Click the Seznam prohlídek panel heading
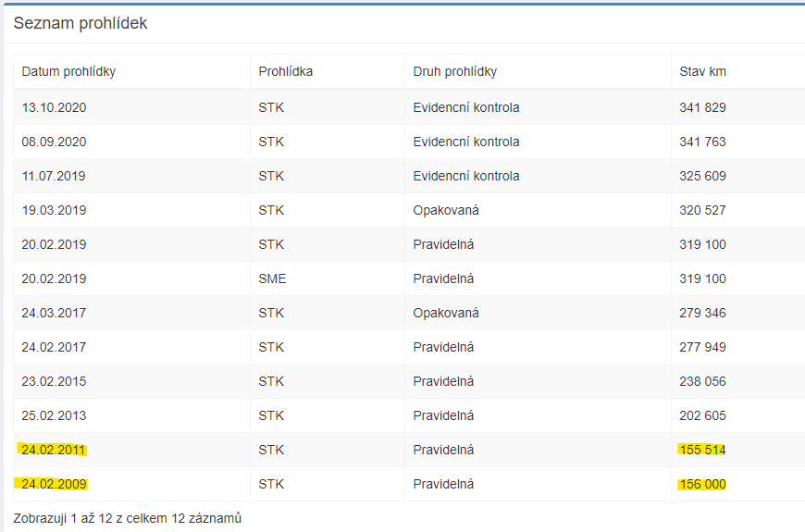The image size is (805, 532). click(80, 23)
